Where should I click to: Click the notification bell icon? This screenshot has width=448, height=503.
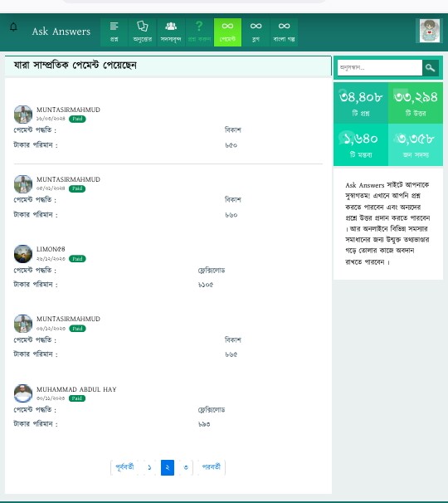(13, 27)
